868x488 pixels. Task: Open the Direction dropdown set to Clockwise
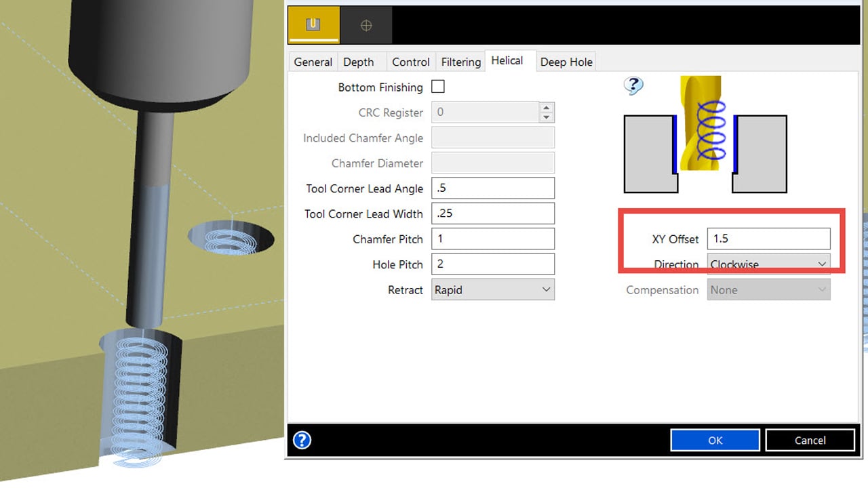768,264
